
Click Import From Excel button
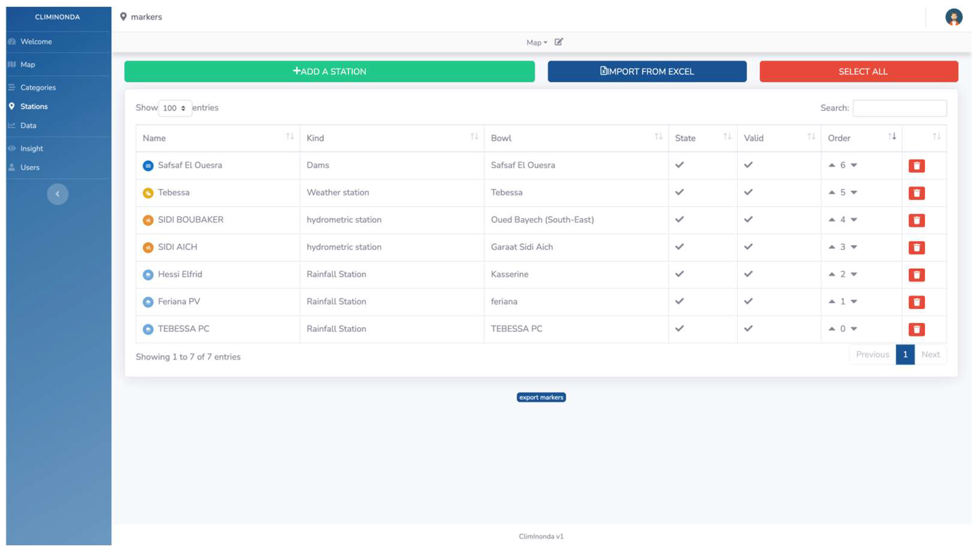tap(647, 72)
